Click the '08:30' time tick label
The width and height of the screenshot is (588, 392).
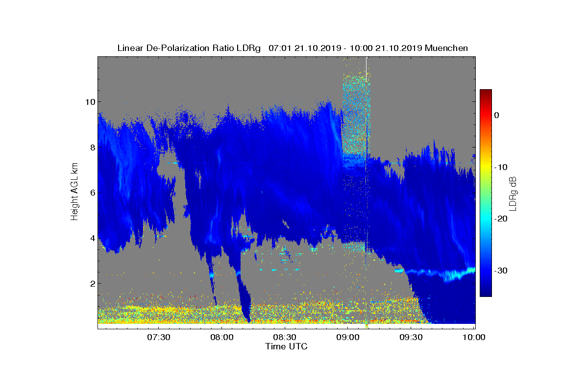[285, 337]
